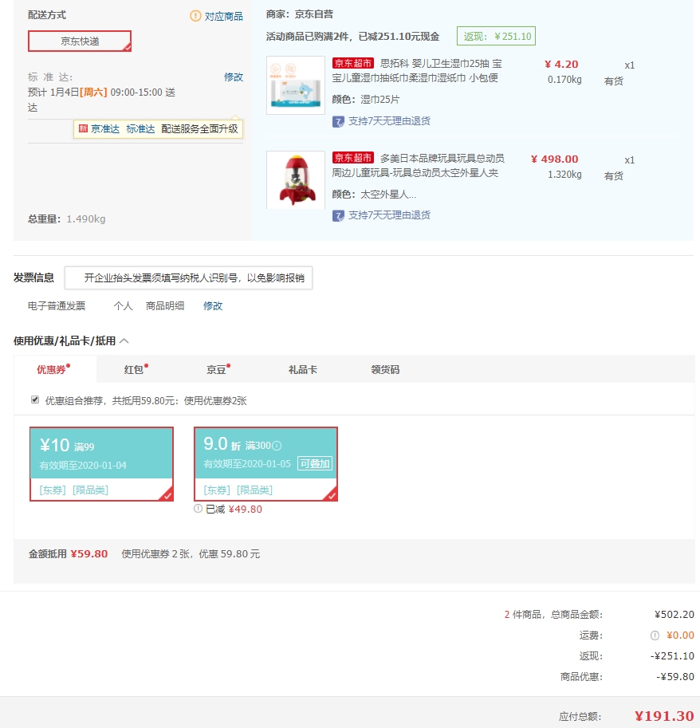Click the 总重量 1.490kg value
Screen dimensions: 700x728
(x=86, y=219)
